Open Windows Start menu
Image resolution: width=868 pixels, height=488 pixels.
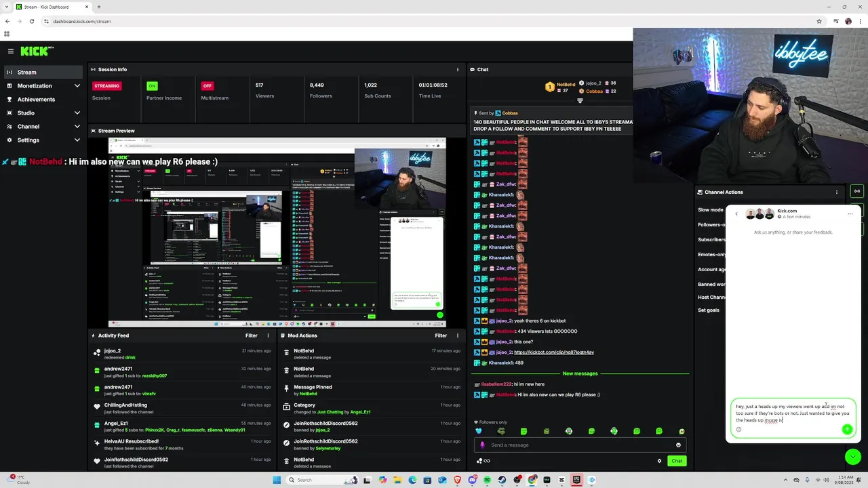pos(277,480)
